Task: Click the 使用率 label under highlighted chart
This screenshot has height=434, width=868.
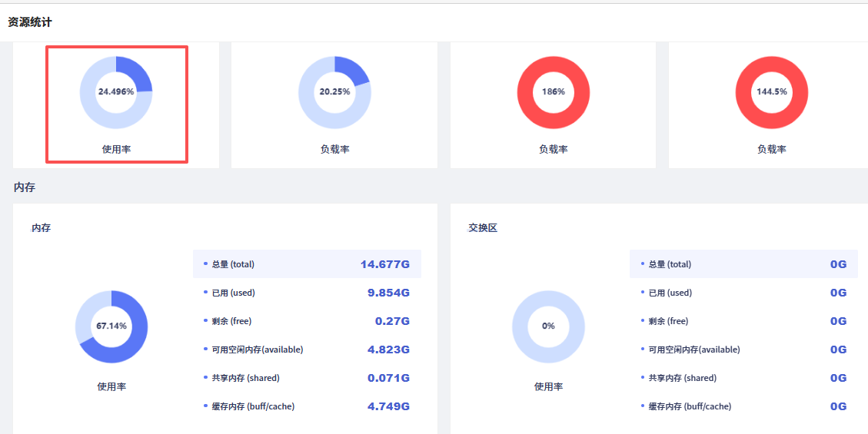Action: click(116, 149)
